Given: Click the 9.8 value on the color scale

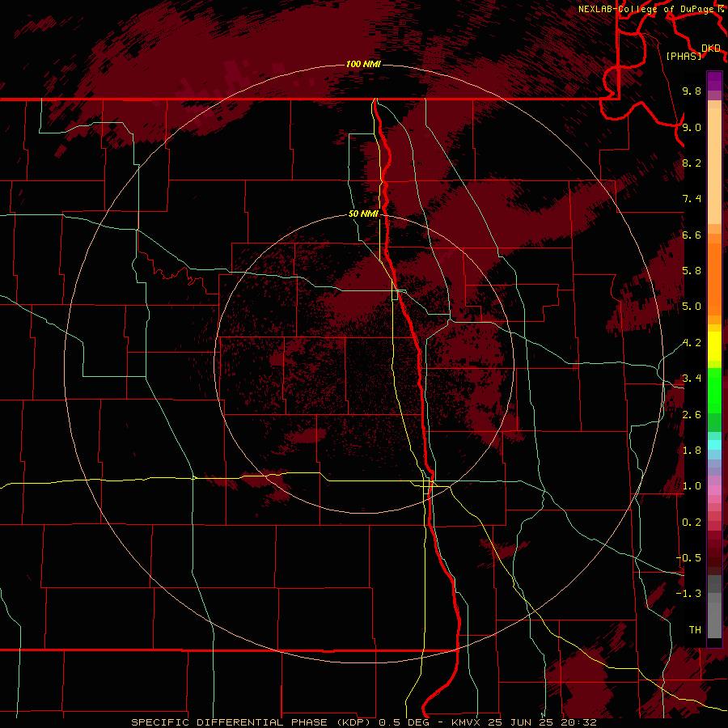Looking at the screenshot, I should point(692,91).
